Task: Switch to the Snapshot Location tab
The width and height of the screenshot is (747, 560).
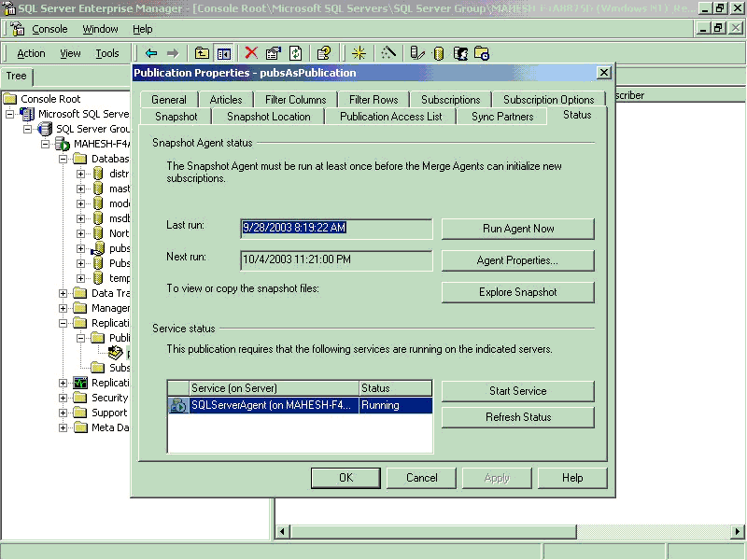Action: click(x=268, y=117)
